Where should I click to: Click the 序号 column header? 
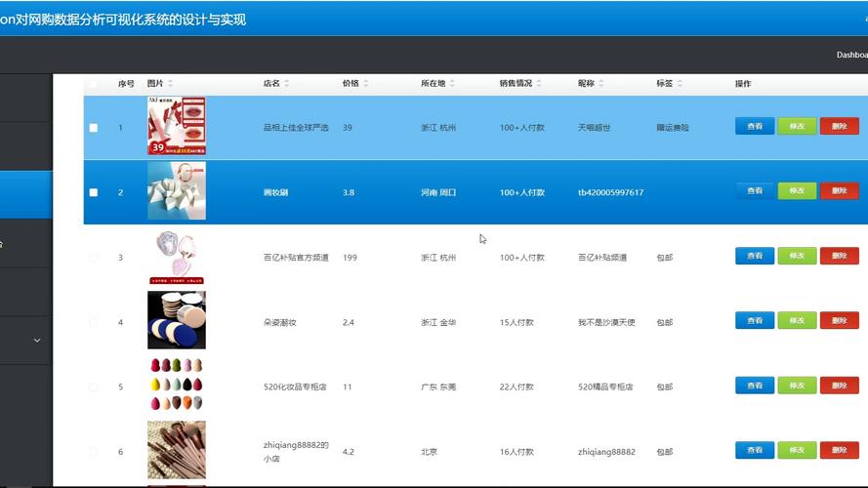[126, 84]
